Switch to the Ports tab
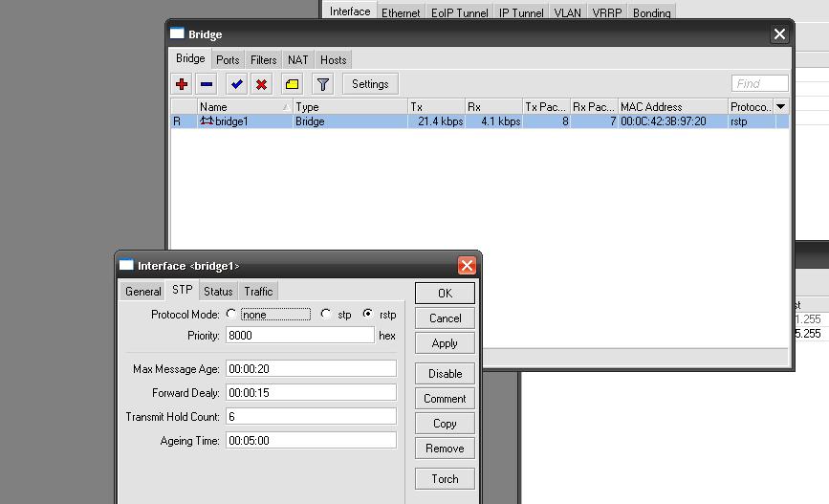This screenshot has width=829, height=504. pyautogui.click(x=228, y=59)
